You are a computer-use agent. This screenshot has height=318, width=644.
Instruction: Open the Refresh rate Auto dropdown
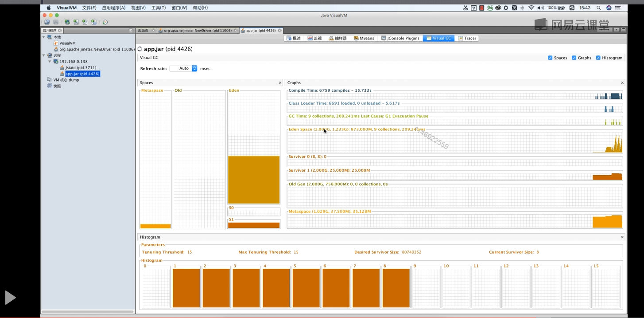click(183, 68)
